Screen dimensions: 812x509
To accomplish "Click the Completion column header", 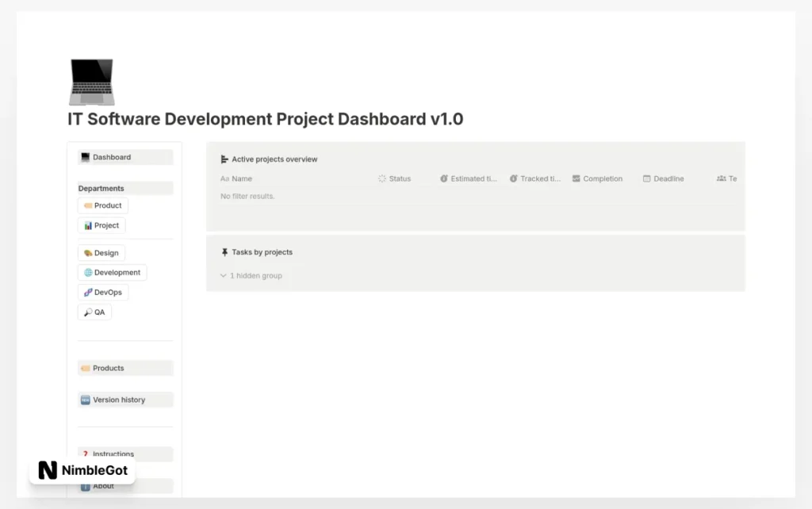I will 598,178.
